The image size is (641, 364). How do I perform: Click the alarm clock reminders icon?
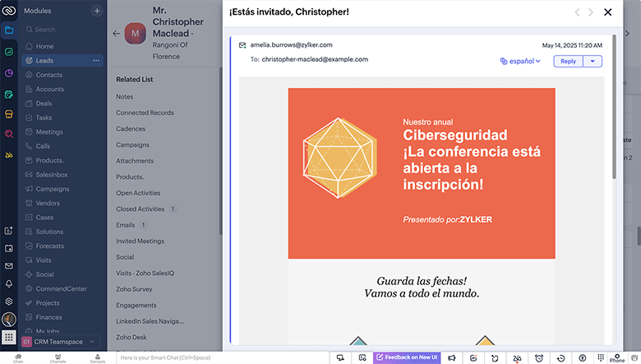pyautogui.click(x=539, y=358)
